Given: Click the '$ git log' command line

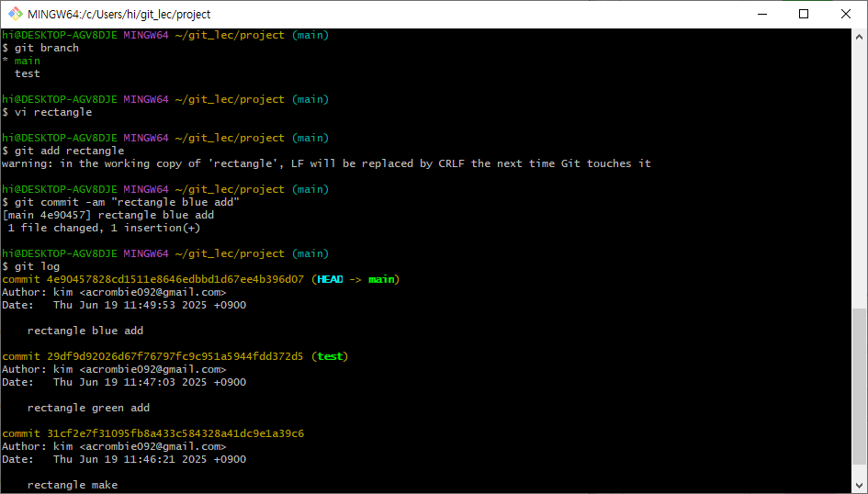Looking at the screenshot, I should point(31,266).
